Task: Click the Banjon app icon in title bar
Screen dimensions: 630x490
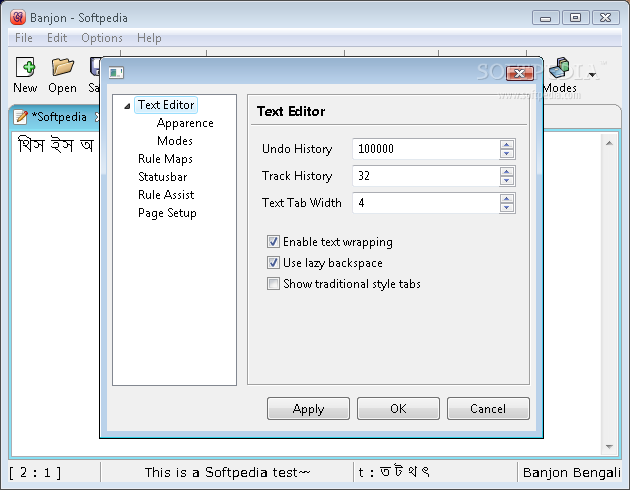Action: pyautogui.click(x=18, y=17)
